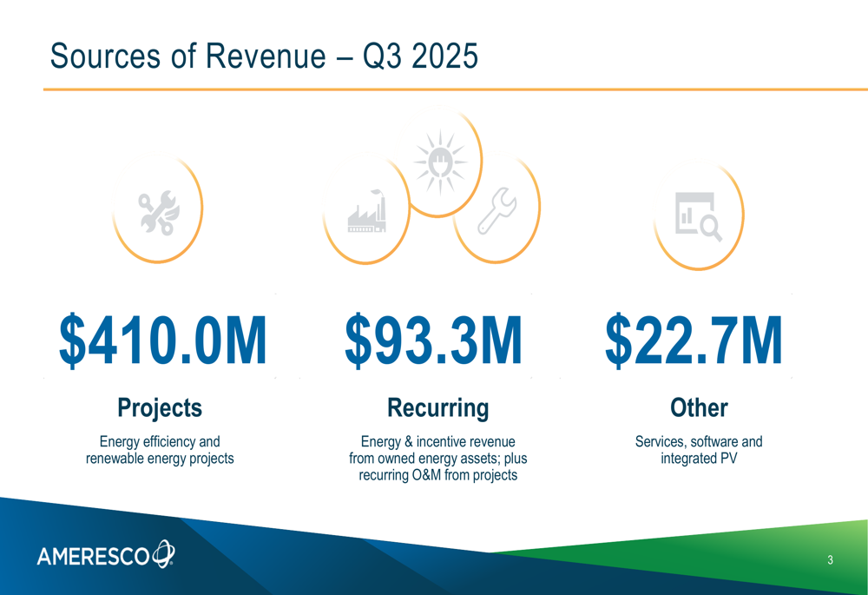Click the Projects heading label
868x595 pixels.
coord(160,407)
